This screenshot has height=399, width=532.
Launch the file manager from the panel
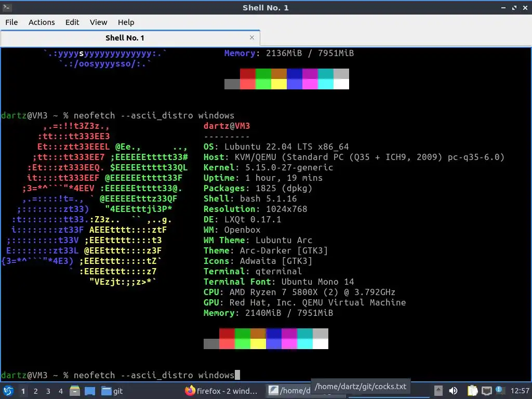(x=75, y=391)
